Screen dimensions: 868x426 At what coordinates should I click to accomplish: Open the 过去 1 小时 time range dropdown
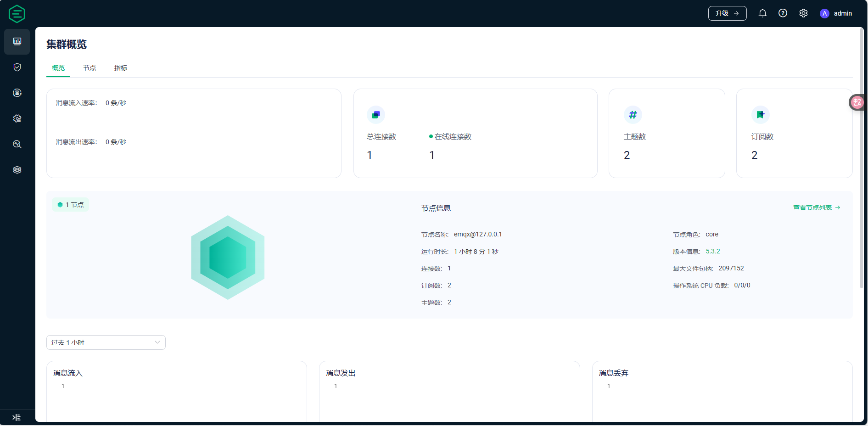click(x=106, y=342)
